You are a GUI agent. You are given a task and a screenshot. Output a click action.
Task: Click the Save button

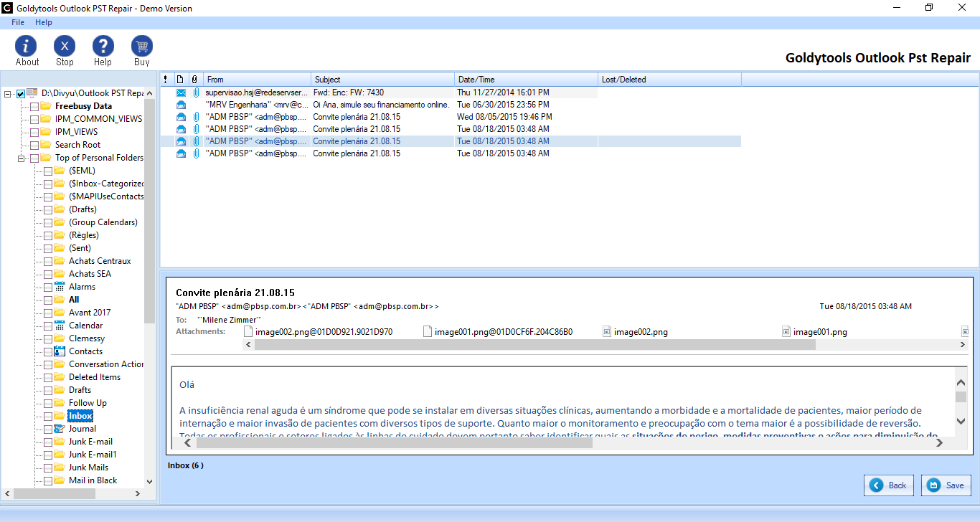(x=946, y=485)
